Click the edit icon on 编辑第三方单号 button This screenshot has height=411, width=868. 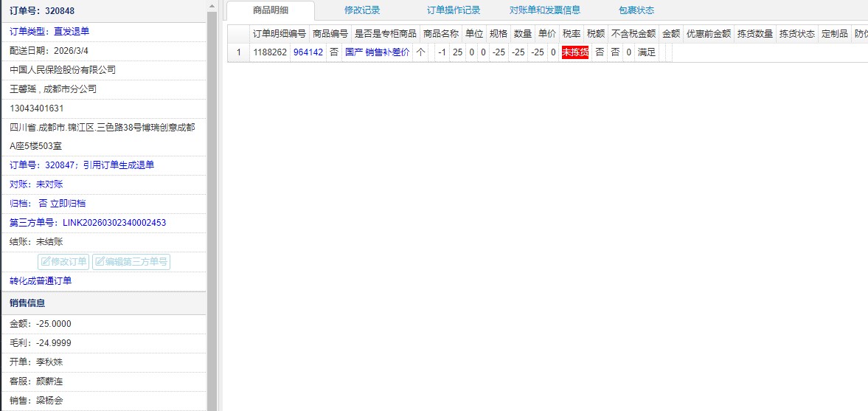(100, 261)
